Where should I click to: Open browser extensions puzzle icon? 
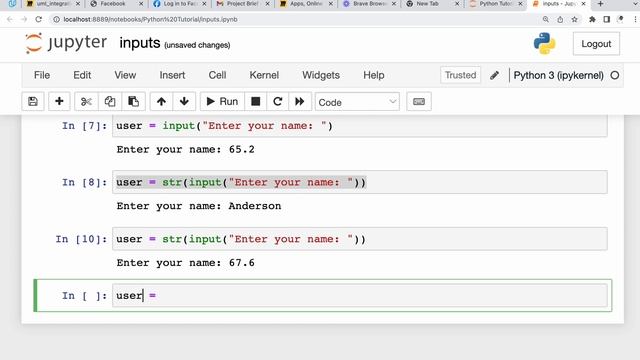tap(592, 19)
